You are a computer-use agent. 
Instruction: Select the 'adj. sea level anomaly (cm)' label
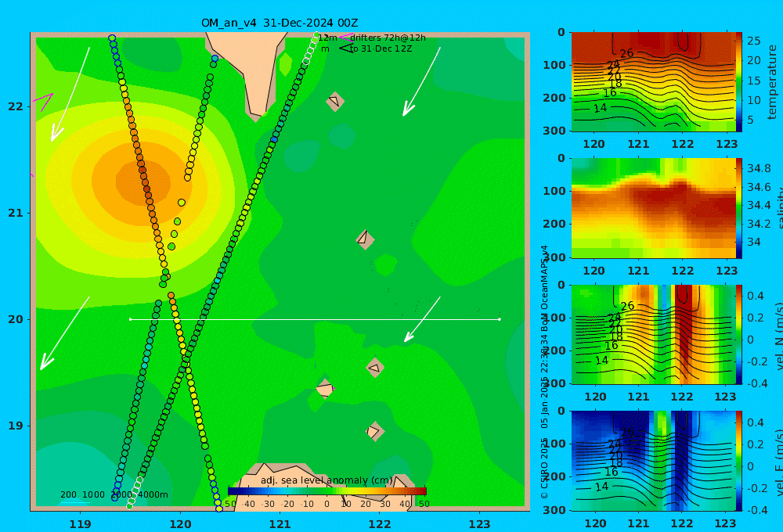point(327,480)
